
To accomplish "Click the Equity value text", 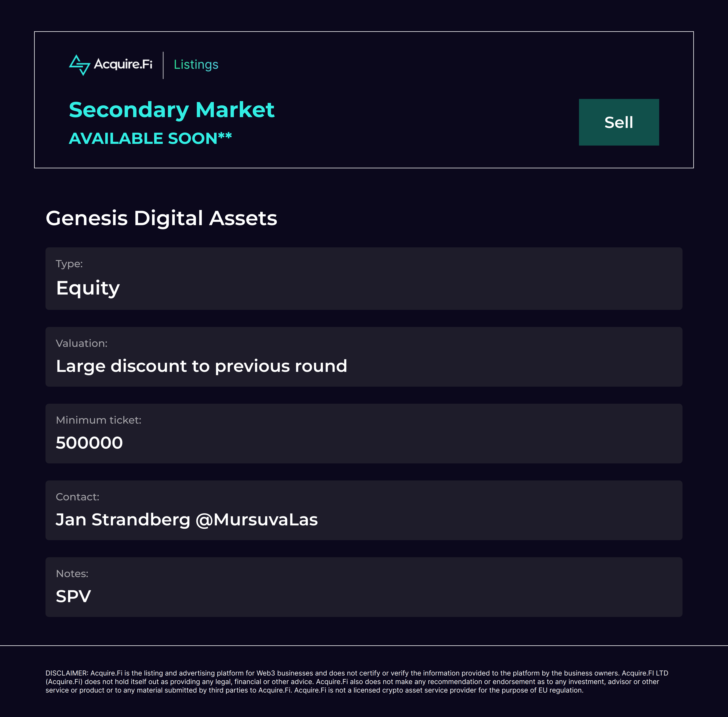I will (88, 288).
